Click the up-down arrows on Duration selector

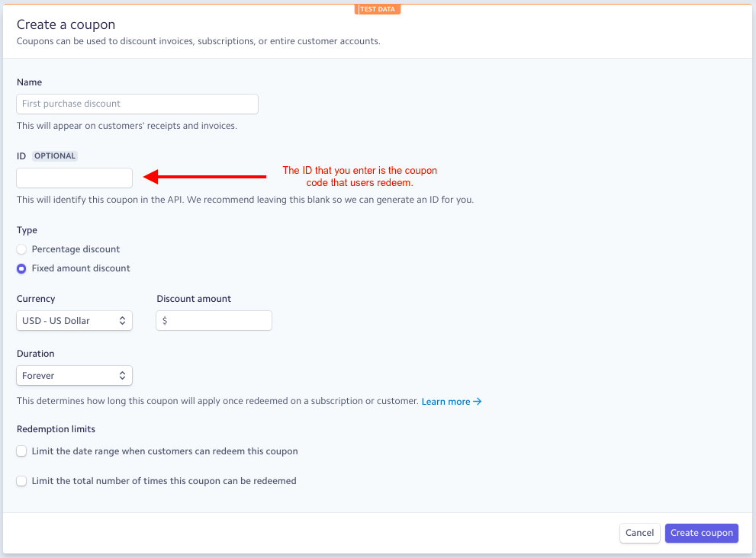(123, 375)
